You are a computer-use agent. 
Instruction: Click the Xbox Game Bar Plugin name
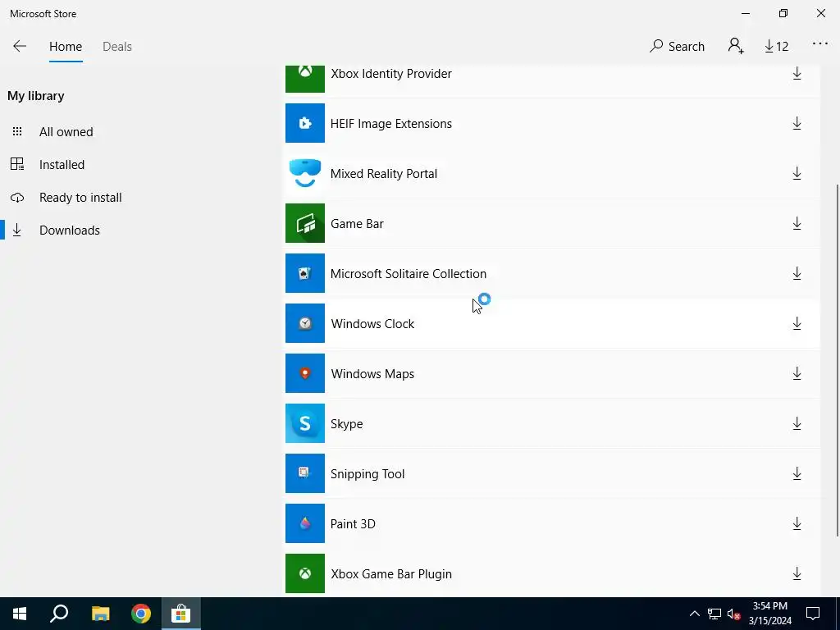391,573
